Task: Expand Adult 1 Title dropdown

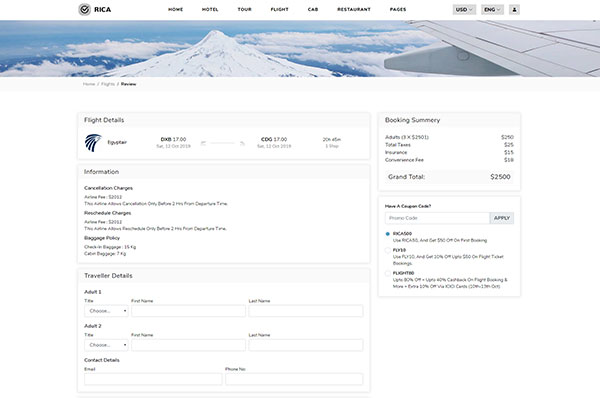Action: pyautogui.click(x=106, y=311)
